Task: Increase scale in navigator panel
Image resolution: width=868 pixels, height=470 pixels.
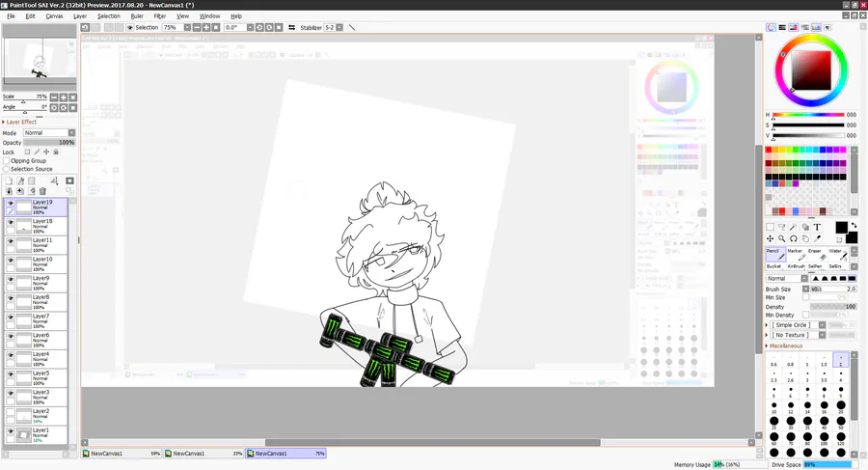Action: tap(63, 97)
